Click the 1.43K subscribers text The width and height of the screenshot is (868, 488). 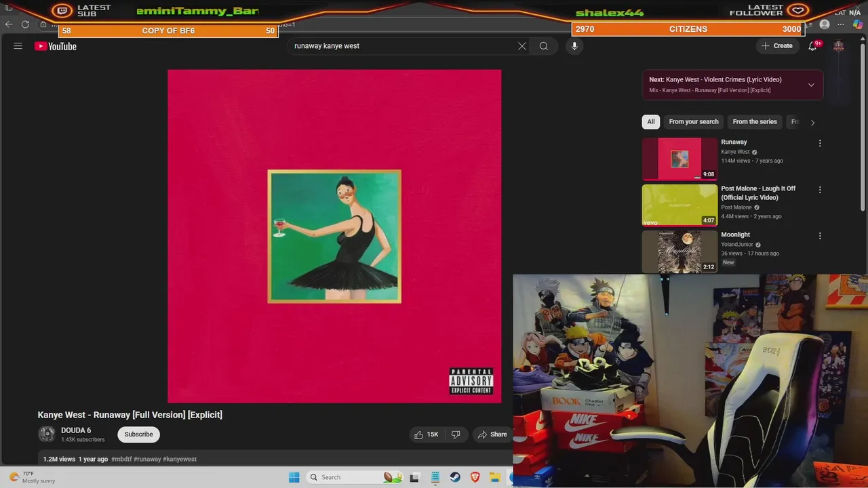[x=83, y=440]
